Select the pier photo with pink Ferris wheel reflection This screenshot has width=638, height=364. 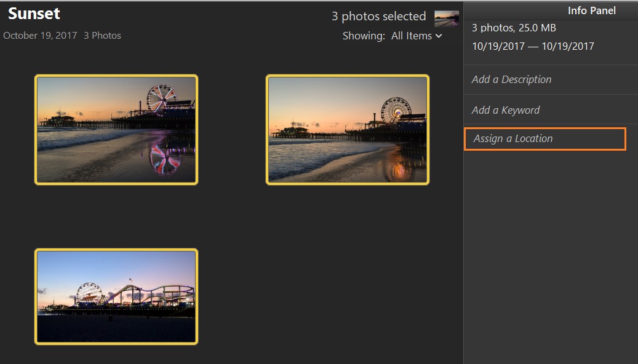point(116,130)
